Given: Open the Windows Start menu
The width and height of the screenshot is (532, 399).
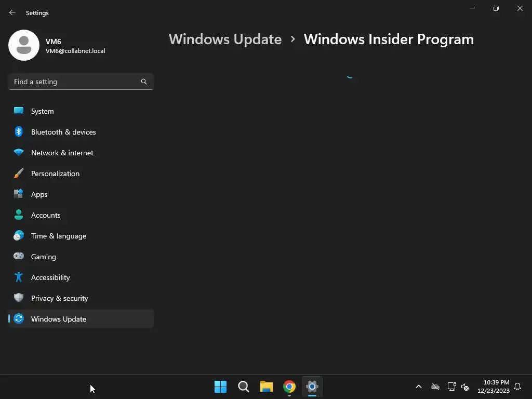Looking at the screenshot, I should [x=220, y=387].
